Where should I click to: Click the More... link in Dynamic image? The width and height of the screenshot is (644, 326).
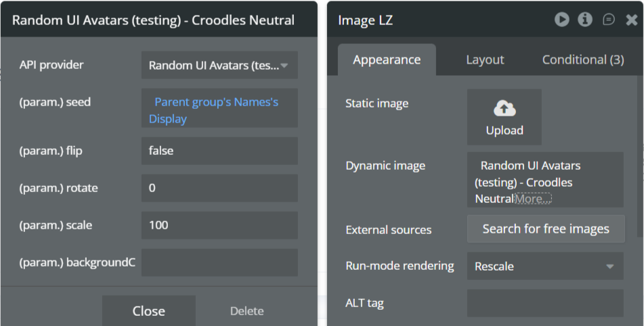point(533,199)
